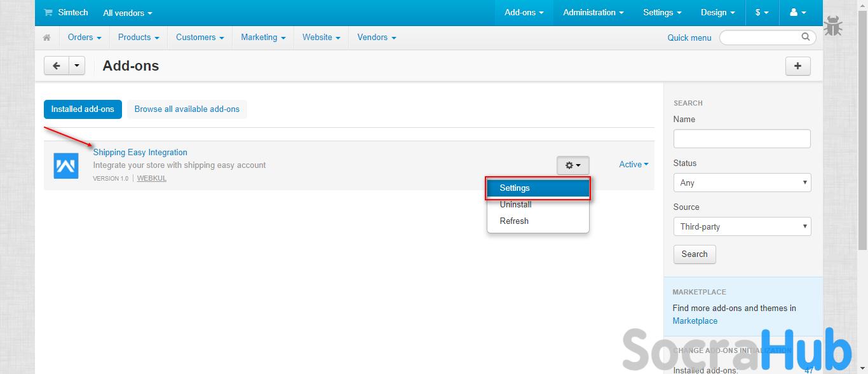
Task: Click the bug debug icon
Action: tap(833, 27)
